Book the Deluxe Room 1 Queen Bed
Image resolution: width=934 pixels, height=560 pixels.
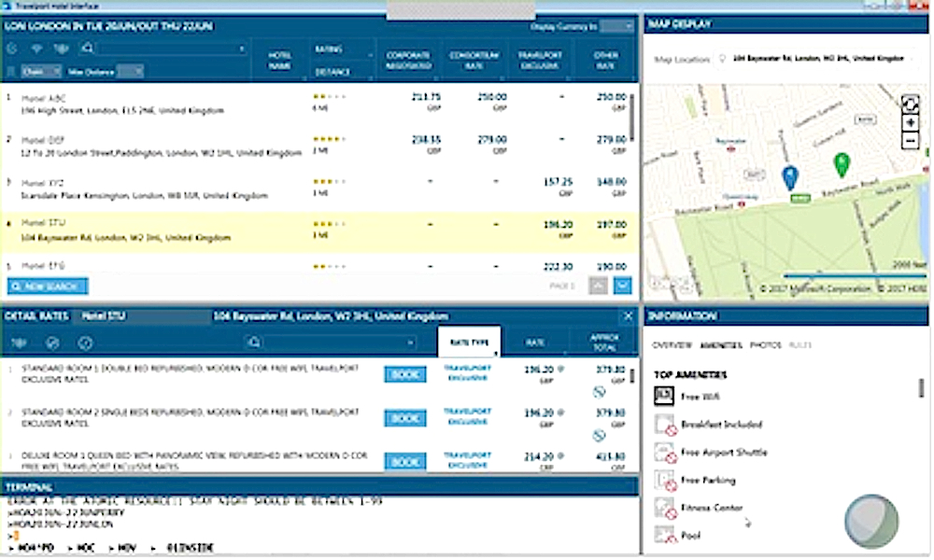[405, 461]
